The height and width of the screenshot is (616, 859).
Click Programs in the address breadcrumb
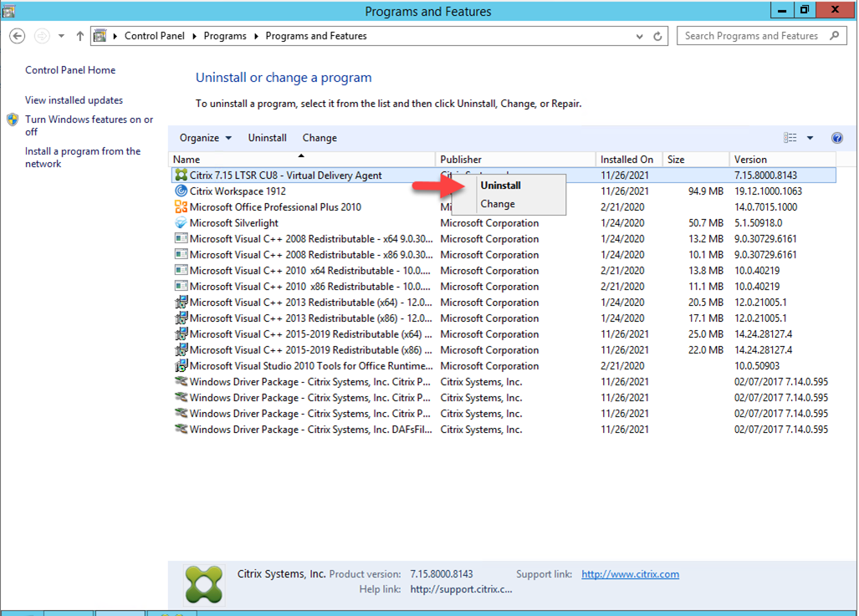click(x=225, y=36)
